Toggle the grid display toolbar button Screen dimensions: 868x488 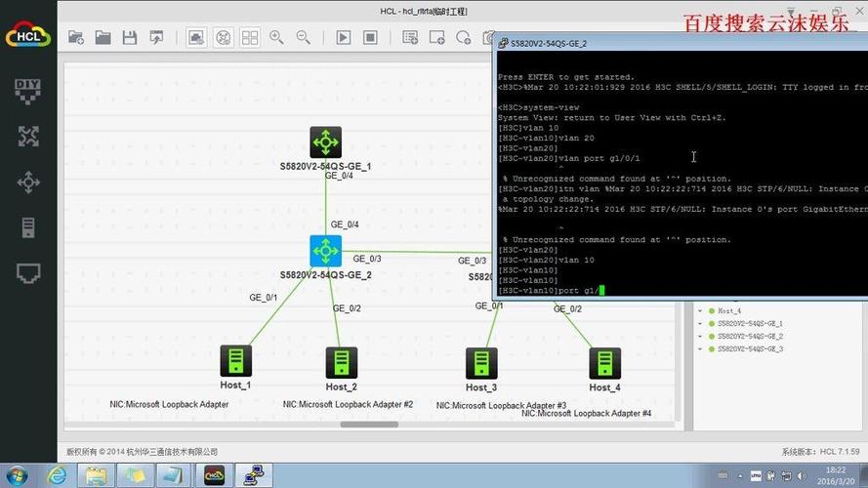pyautogui.click(x=250, y=37)
